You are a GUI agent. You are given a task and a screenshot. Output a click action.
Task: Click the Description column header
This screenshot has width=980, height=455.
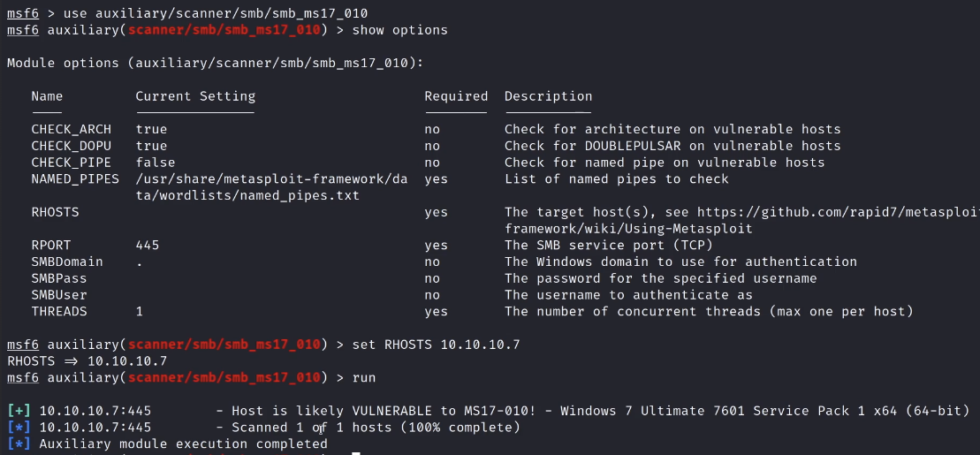click(x=548, y=96)
